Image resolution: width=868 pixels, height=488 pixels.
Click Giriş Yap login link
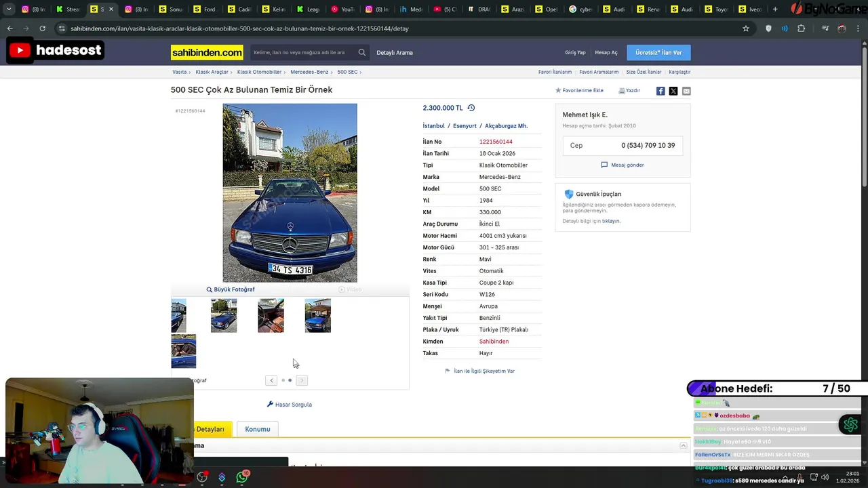pyautogui.click(x=575, y=52)
